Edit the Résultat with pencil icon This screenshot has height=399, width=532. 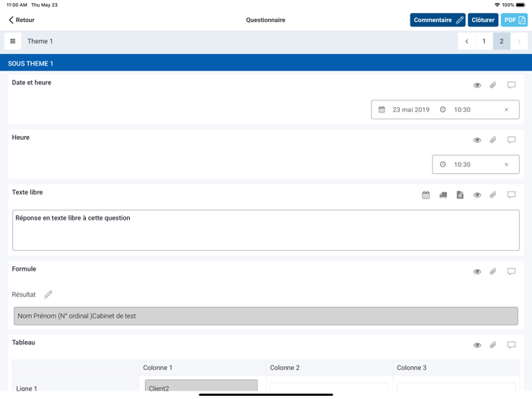(x=49, y=294)
